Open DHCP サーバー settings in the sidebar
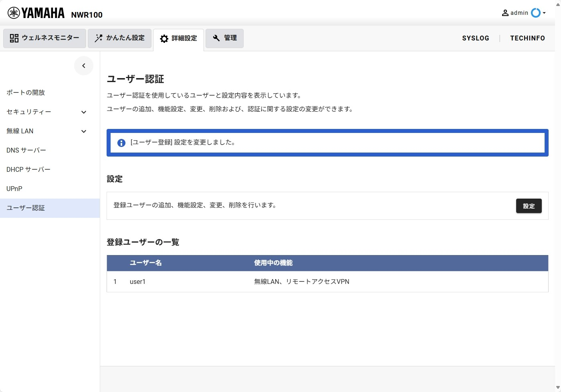The height and width of the screenshot is (392, 561). tap(28, 169)
